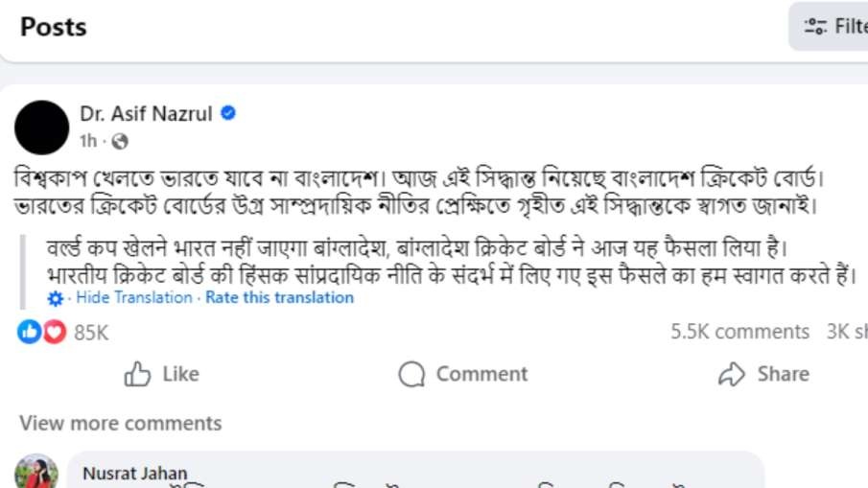
Task: View the 3K shares count
Action: 846,332
